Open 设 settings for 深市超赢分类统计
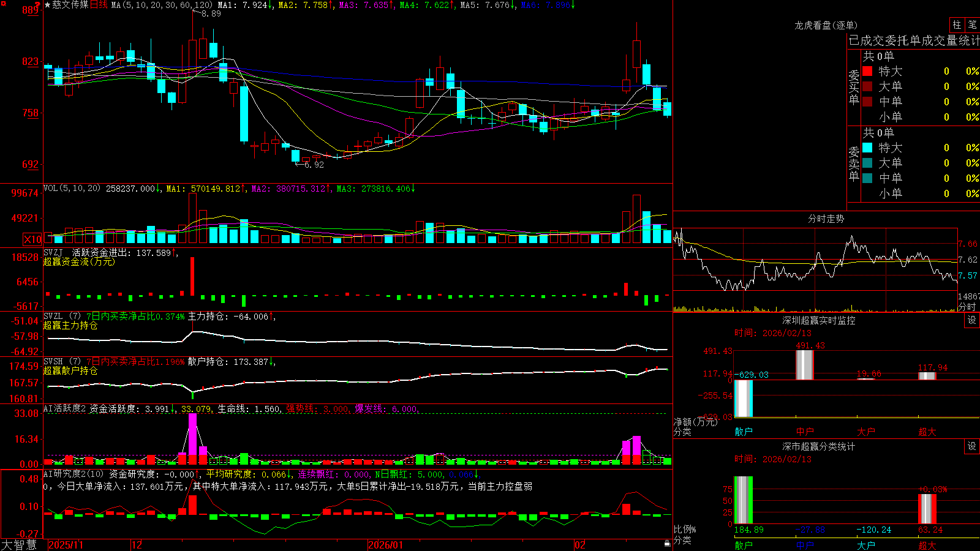 pos(972,446)
